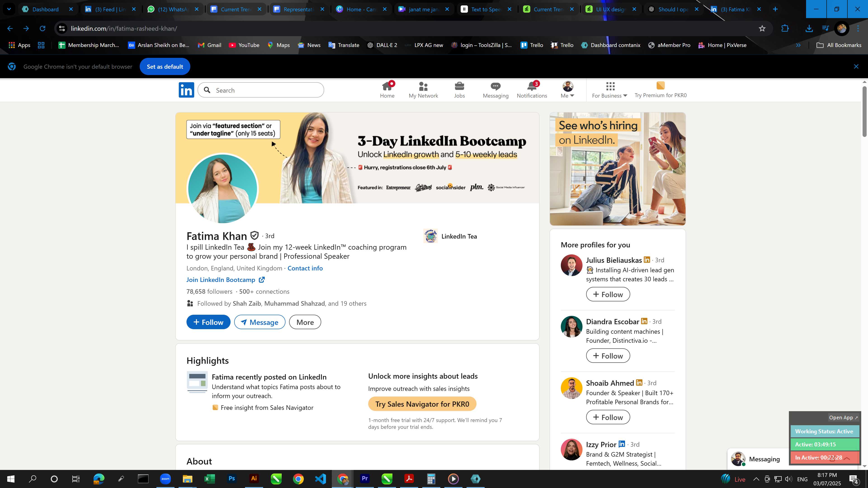868x488 pixels.
Task: Open Chrome profile avatar
Action: coord(841,29)
